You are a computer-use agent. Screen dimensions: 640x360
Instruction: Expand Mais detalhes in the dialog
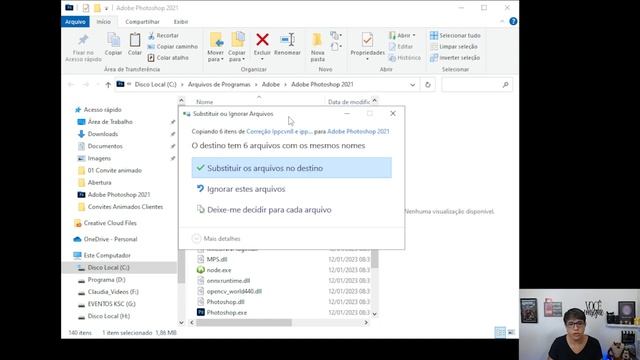[216, 238]
